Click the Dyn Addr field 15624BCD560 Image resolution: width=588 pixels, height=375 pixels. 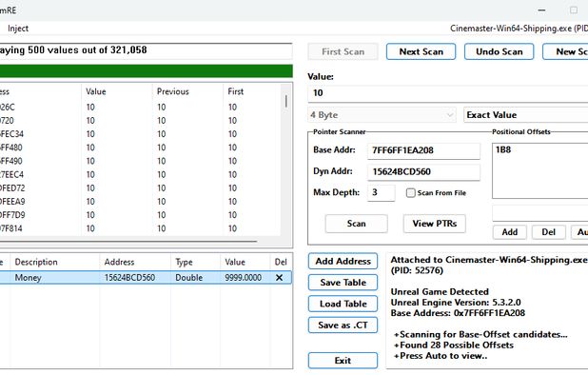(423, 171)
